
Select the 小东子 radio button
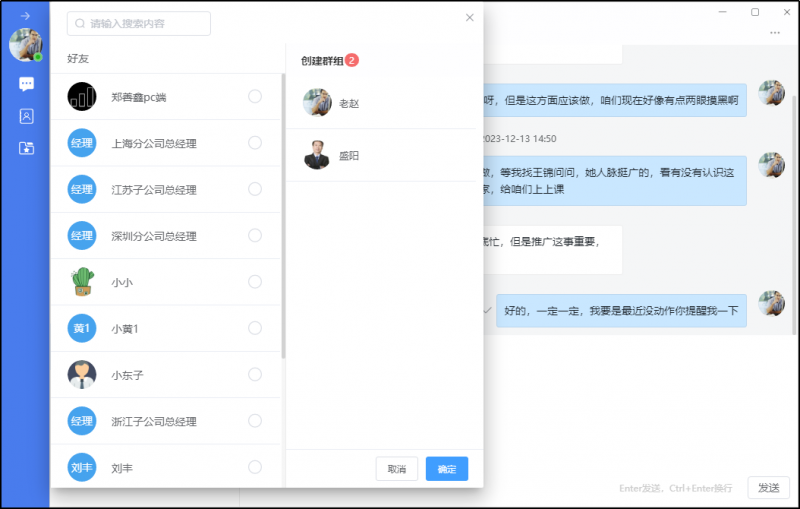click(255, 374)
